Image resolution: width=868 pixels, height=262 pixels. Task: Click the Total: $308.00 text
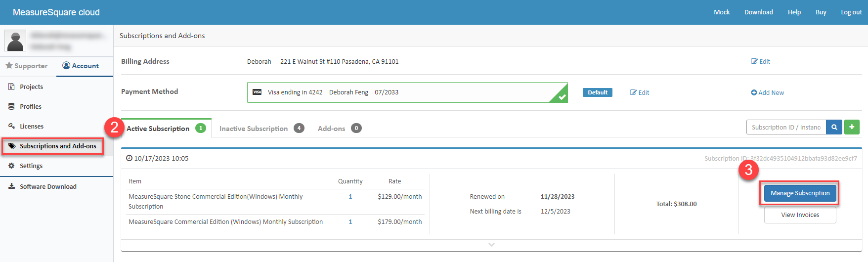[x=676, y=204]
